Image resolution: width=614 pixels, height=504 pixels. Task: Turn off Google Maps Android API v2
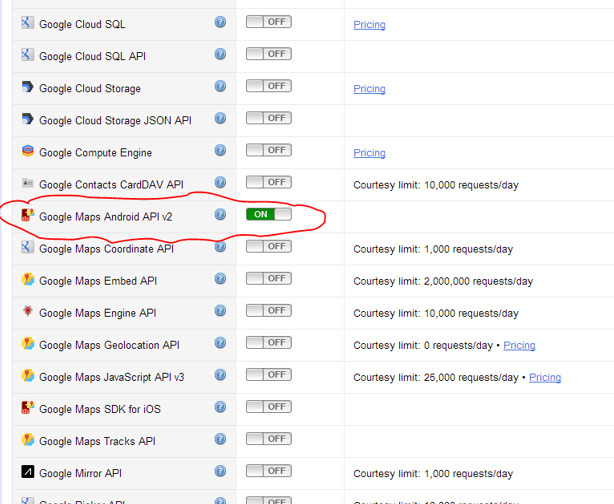click(x=269, y=215)
